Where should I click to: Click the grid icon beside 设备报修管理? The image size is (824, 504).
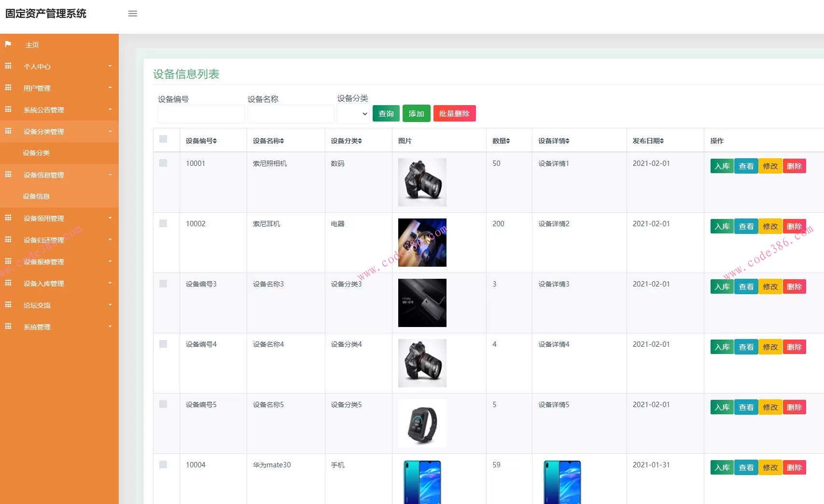pyautogui.click(x=8, y=261)
